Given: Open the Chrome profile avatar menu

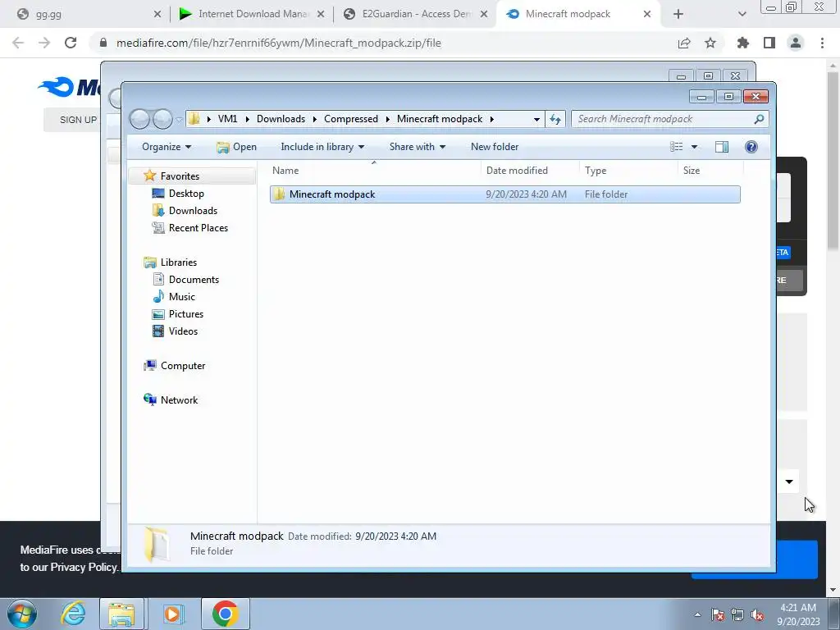Looking at the screenshot, I should click(796, 43).
